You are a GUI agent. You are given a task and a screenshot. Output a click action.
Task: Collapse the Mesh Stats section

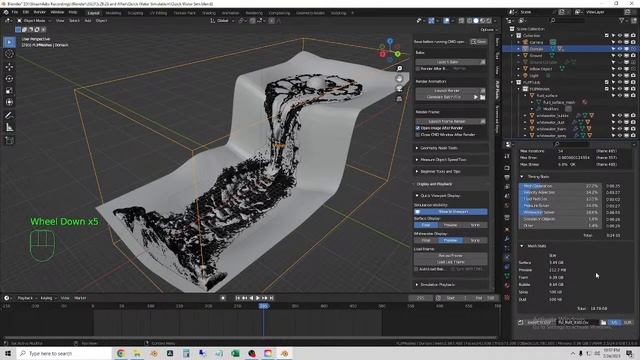[522, 246]
